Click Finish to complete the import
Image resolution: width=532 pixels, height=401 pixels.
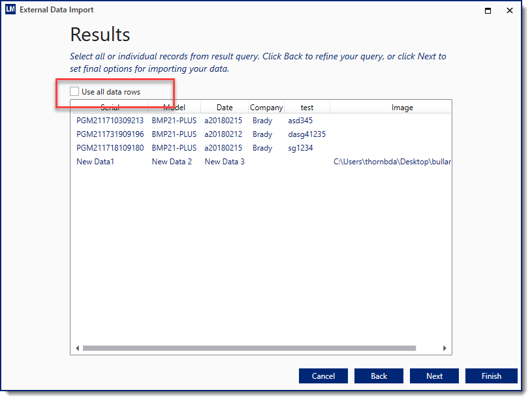491,376
